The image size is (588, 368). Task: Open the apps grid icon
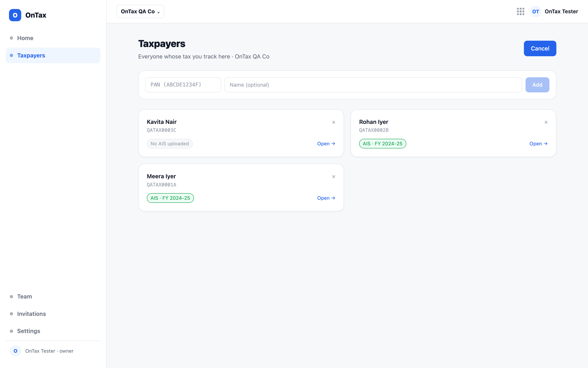[x=520, y=11]
